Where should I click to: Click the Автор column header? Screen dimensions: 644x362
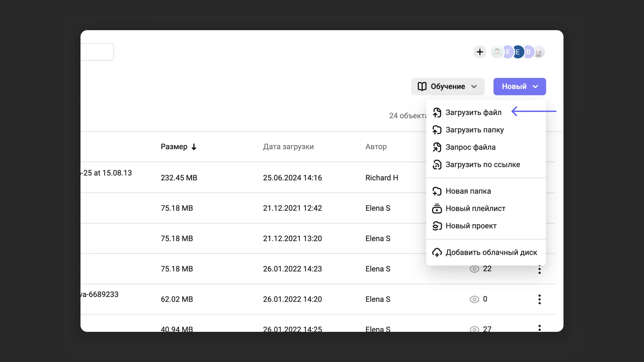pyautogui.click(x=376, y=147)
